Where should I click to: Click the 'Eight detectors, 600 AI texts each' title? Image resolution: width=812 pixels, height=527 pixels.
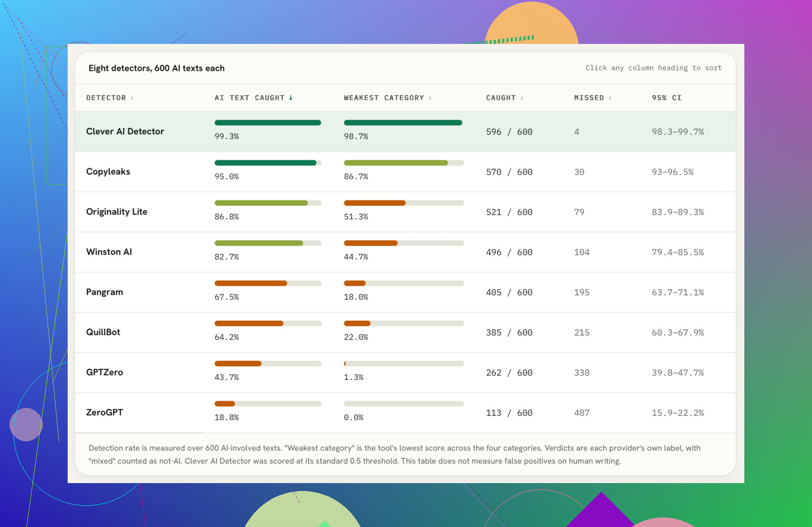pos(156,68)
